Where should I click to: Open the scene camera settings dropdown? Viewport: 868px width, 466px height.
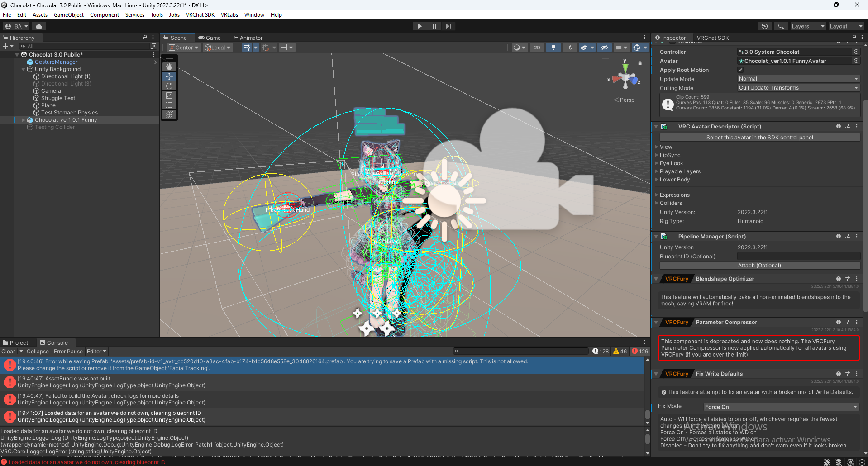pyautogui.click(x=621, y=48)
